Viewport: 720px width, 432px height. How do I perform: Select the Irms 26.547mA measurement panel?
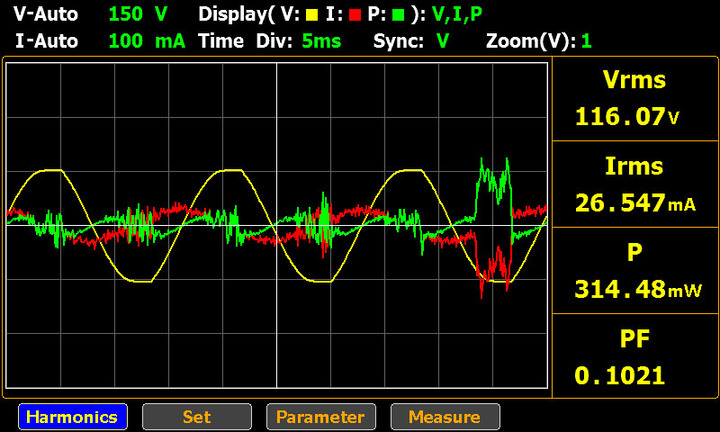634,185
